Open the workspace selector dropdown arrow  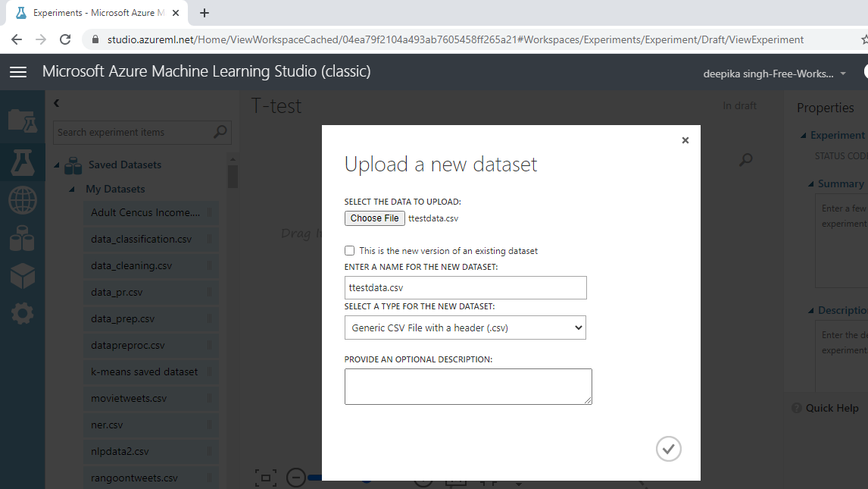point(843,74)
